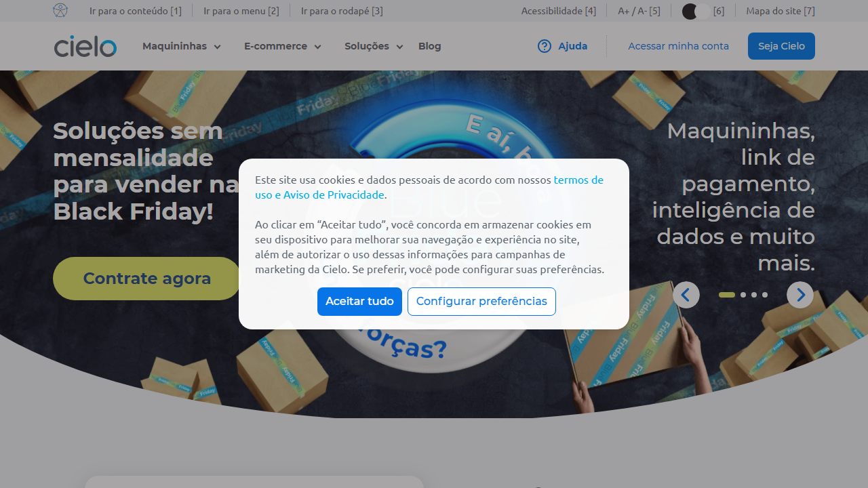Click the Contrate agora button

[146, 279]
